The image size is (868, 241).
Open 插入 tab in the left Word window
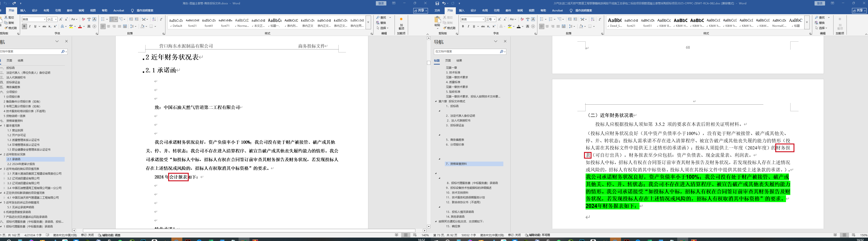pyautogui.click(x=23, y=11)
